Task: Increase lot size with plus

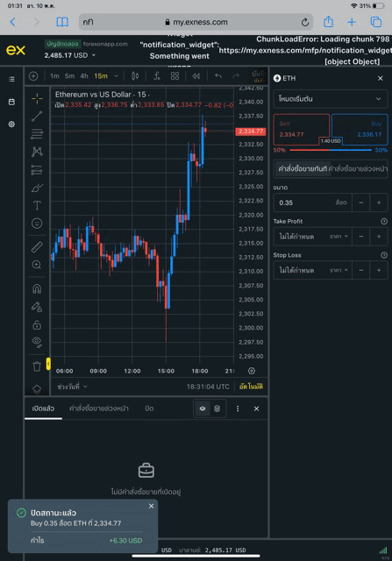Action: (379, 202)
